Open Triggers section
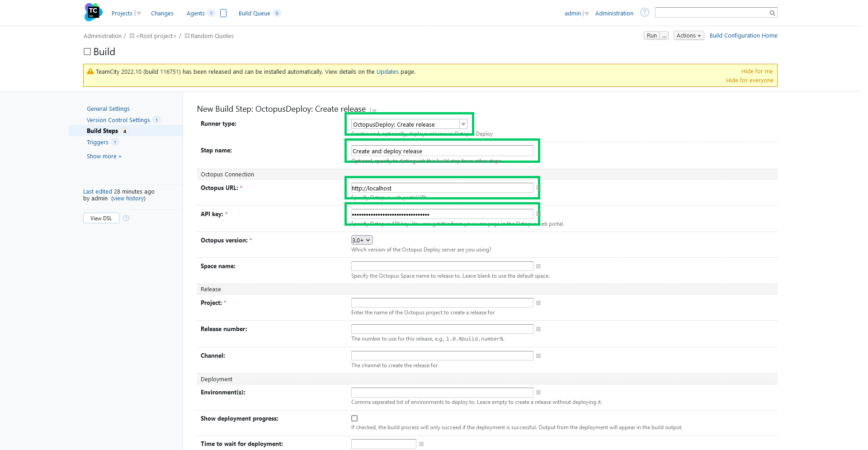The height and width of the screenshot is (450, 868). pyautogui.click(x=98, y=142)
